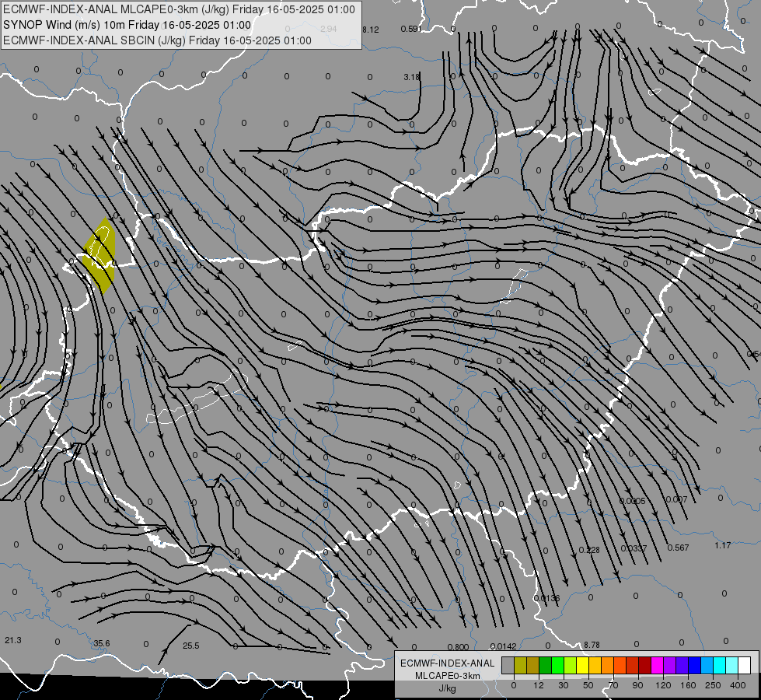Click the dark green legend swatch

(545, 666)
